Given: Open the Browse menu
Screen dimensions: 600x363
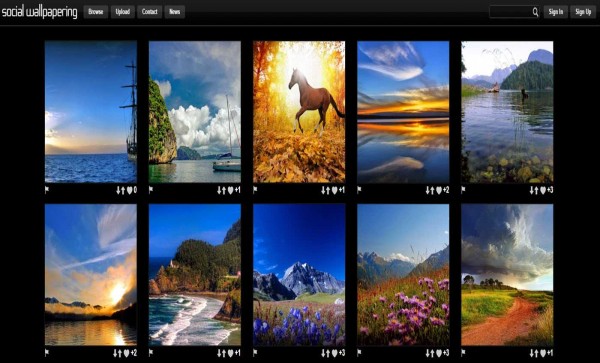Looking at the screenshot, I should (x=96, y=12).
